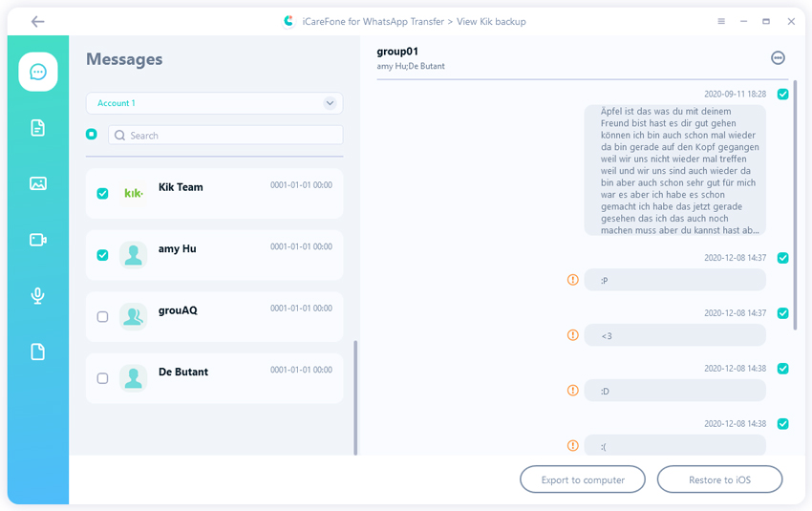Screen dimensions: 812x511
Task: Click warning icon beside the <3 message
Action: 573,335
